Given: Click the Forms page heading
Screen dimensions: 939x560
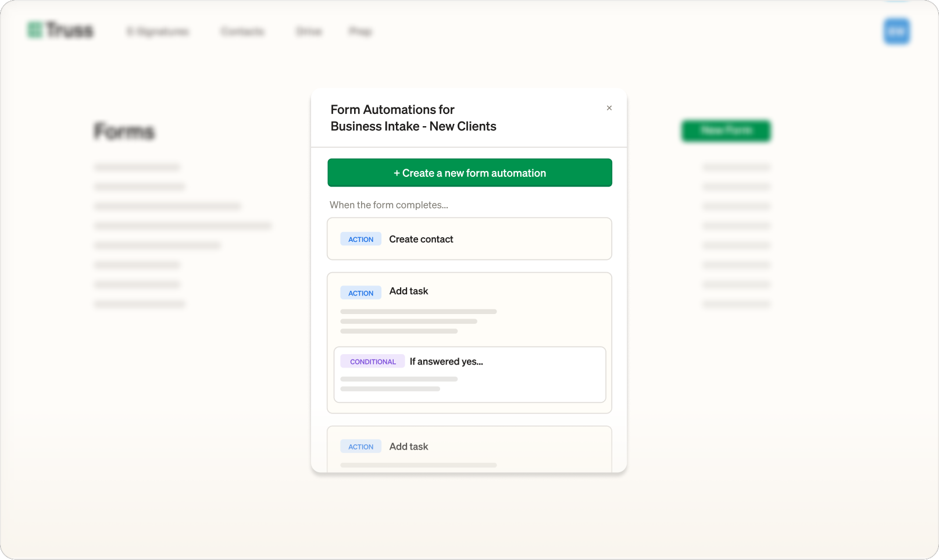Looking at the screenshot, I should click(124, 131).
